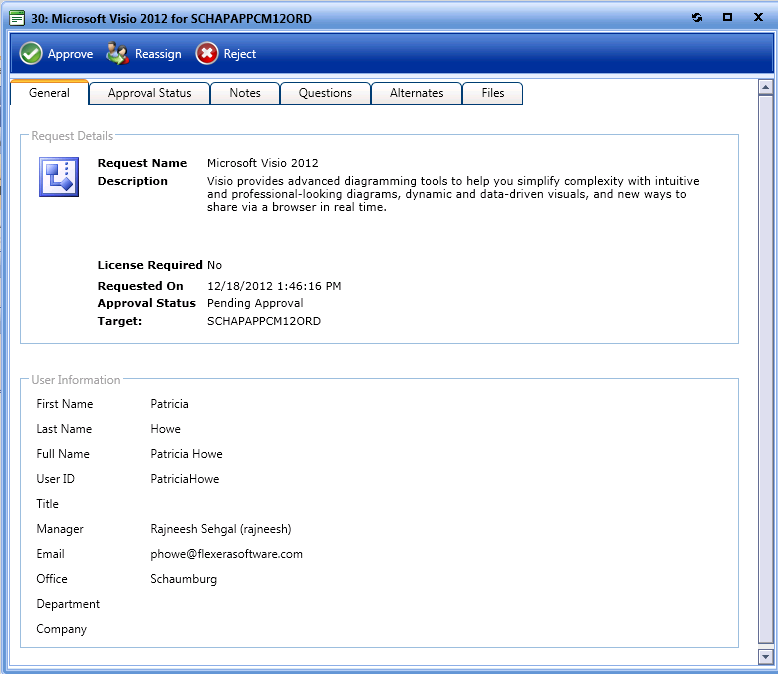Click the email phowe@flexerasoftware.com
Image resolution: width=778 pixels, height=674 pixels.
(226, 554)
